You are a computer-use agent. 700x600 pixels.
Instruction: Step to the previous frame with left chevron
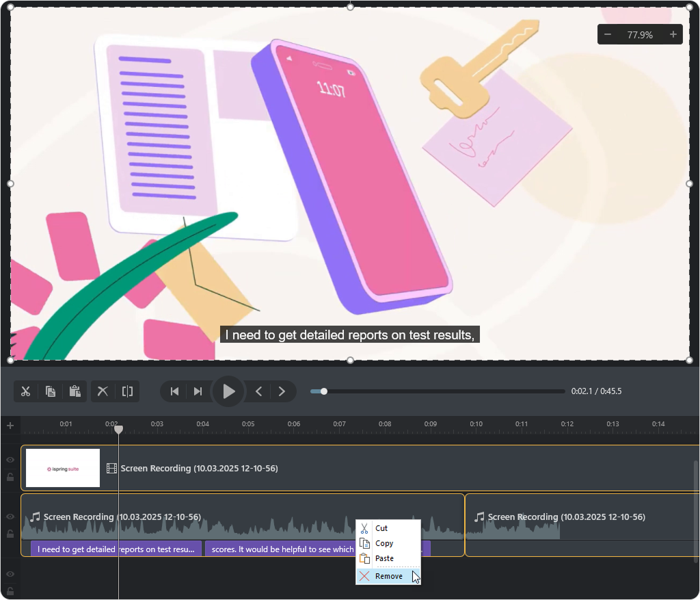pyautogui.click(x=259, y=391)
